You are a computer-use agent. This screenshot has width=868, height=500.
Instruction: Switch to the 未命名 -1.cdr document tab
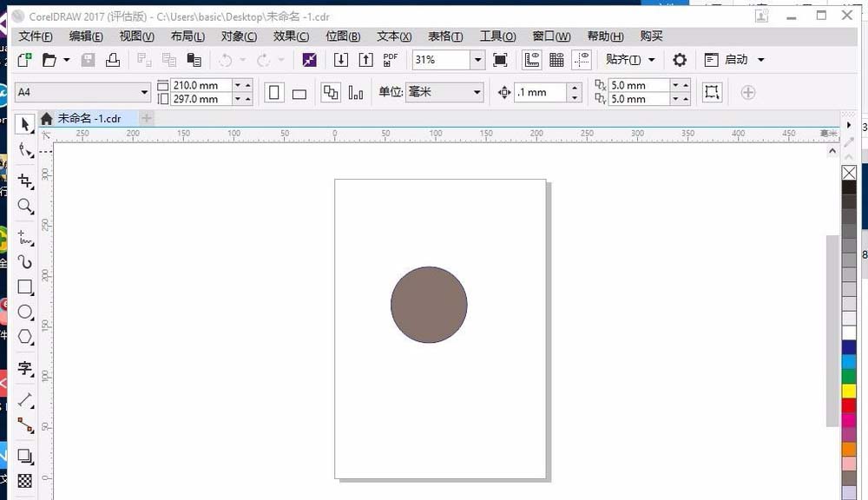tap(89, 118)
